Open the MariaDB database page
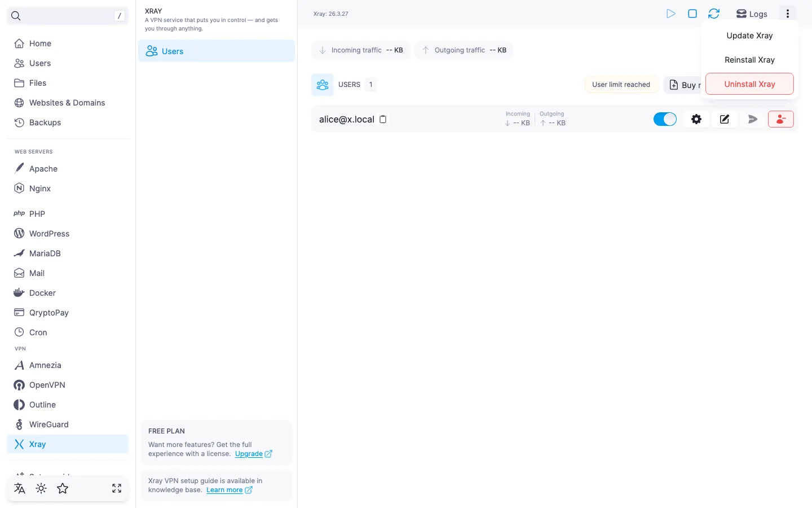 (x=68, y=253)
